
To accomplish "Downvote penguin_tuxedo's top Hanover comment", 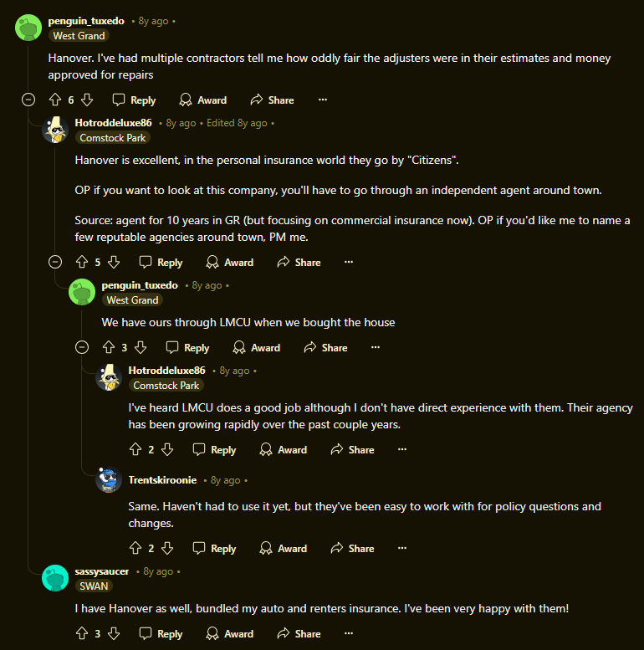I will (87, 100).
